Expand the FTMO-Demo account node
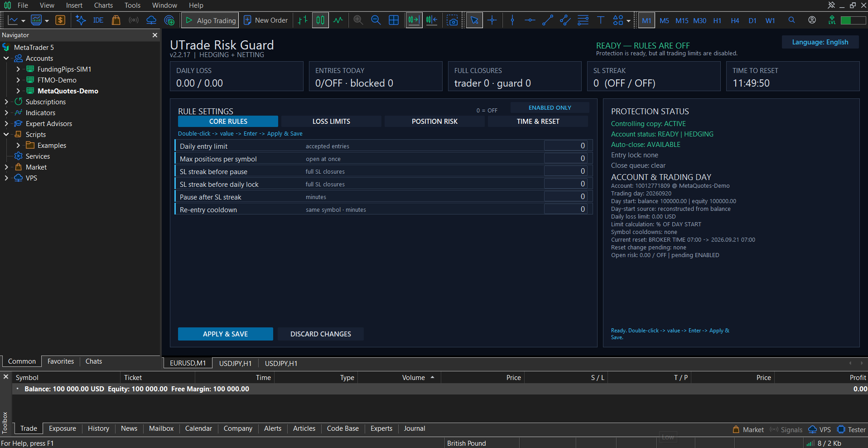Screen dimensions: 868x448 (18, 80)
